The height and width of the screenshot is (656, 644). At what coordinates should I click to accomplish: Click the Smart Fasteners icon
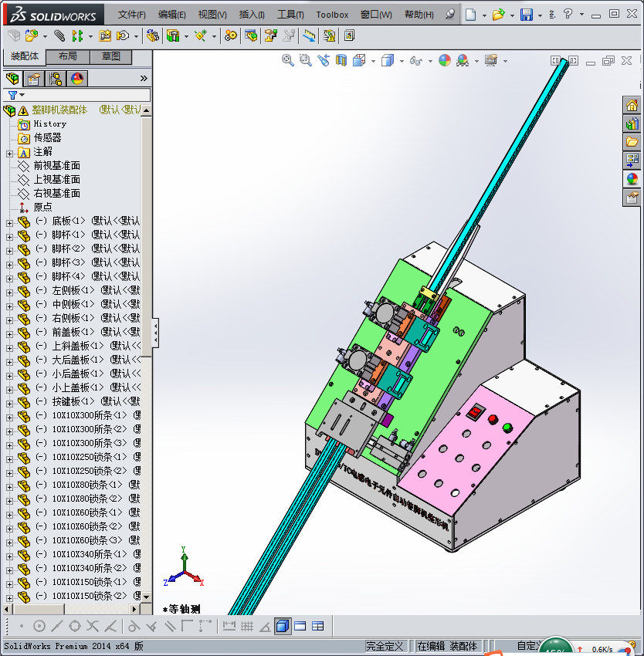coord(105,36)
